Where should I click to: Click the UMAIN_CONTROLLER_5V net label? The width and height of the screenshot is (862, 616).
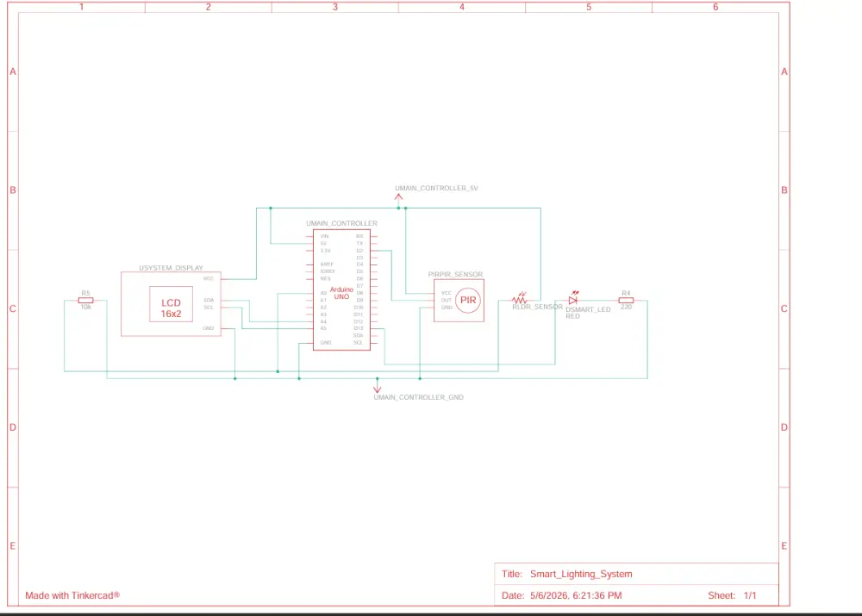[436, 188]
